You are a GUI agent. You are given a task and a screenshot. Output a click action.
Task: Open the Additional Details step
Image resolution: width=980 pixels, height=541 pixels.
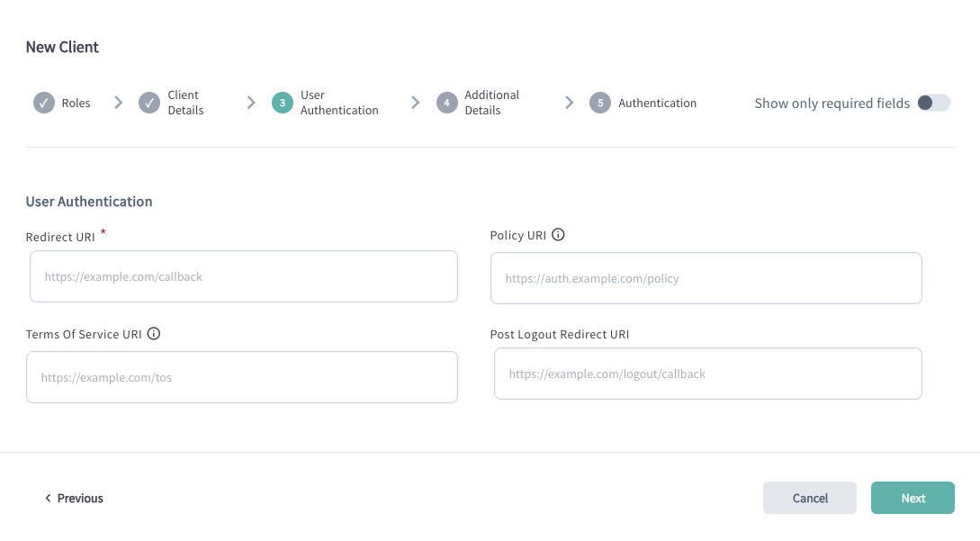pyautogui.click(x=491, y=103)
